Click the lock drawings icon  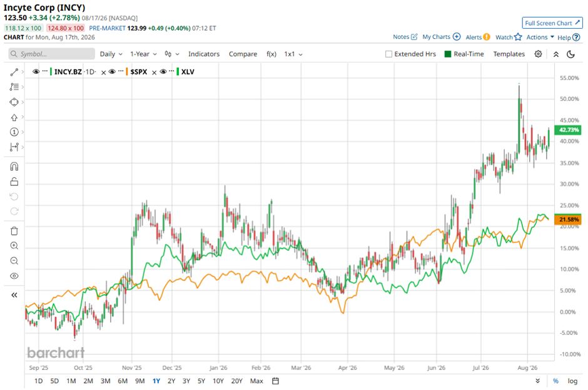point(14,182)
